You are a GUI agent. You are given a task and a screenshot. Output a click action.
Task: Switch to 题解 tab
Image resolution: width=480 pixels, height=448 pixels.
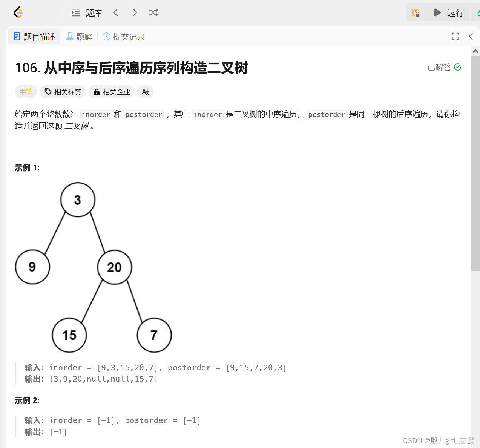(79, 37)
